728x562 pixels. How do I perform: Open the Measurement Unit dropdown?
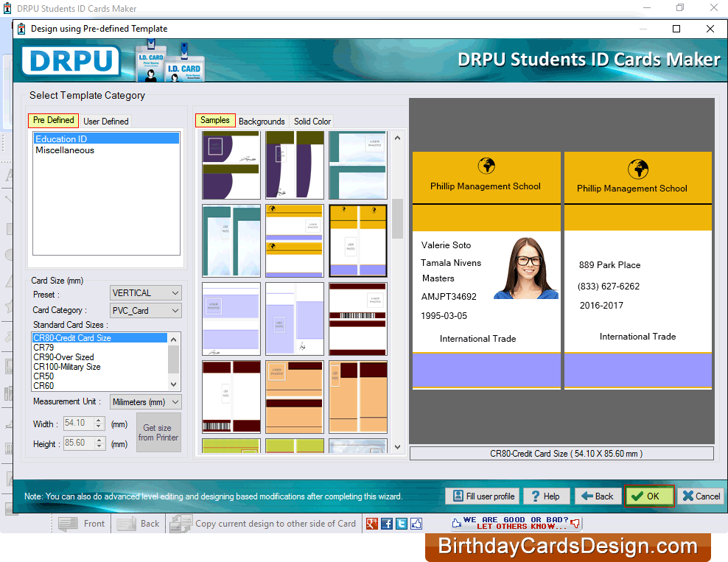point(145,402)
